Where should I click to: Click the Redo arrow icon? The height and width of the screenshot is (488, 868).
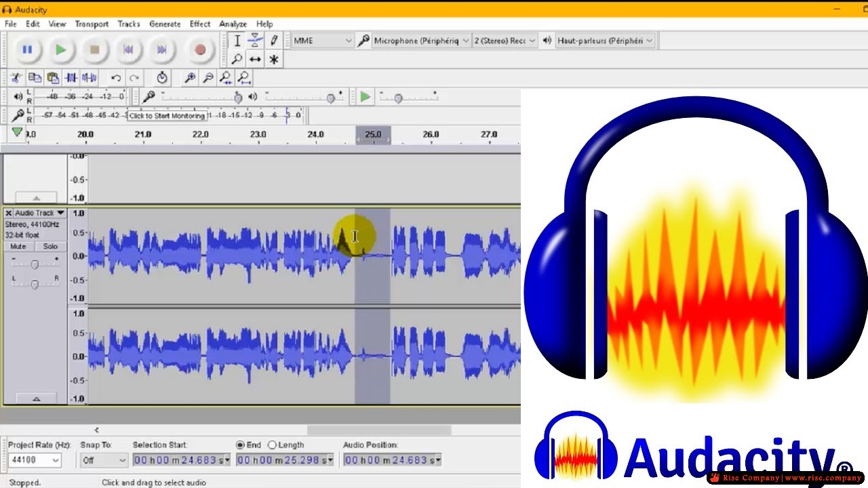coord(134,78)
